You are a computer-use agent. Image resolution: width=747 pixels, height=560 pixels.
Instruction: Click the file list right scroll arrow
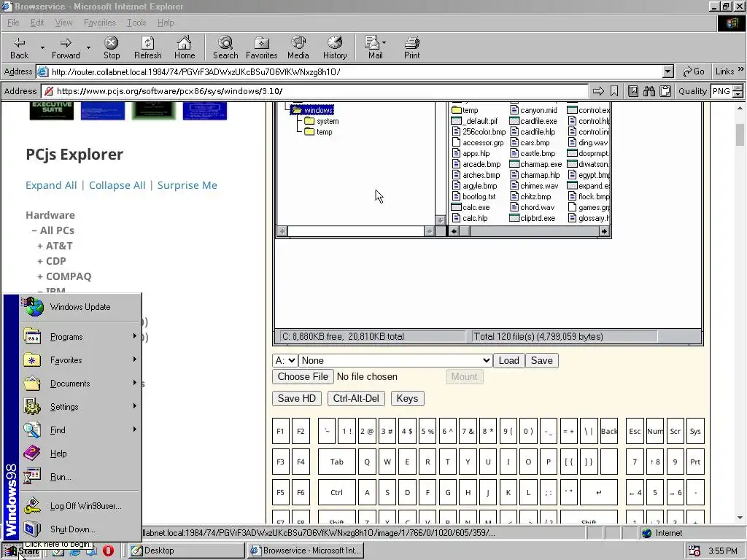(604, 231)
